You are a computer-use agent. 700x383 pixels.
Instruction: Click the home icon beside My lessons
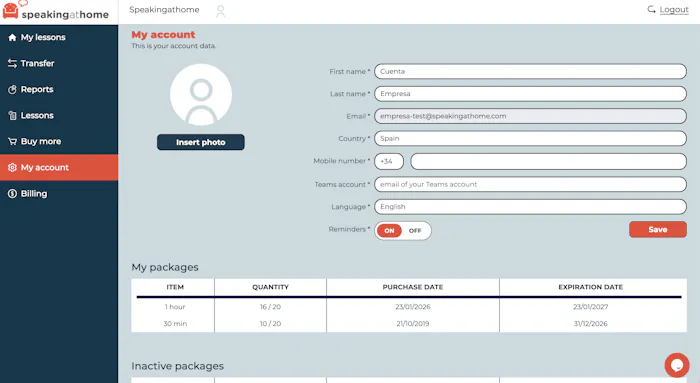(x=12, y=37)
